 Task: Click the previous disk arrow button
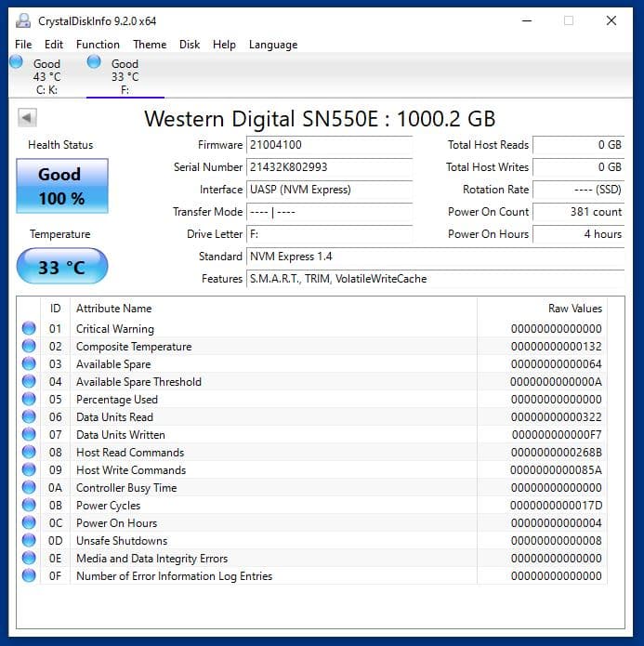click(27, 118)
